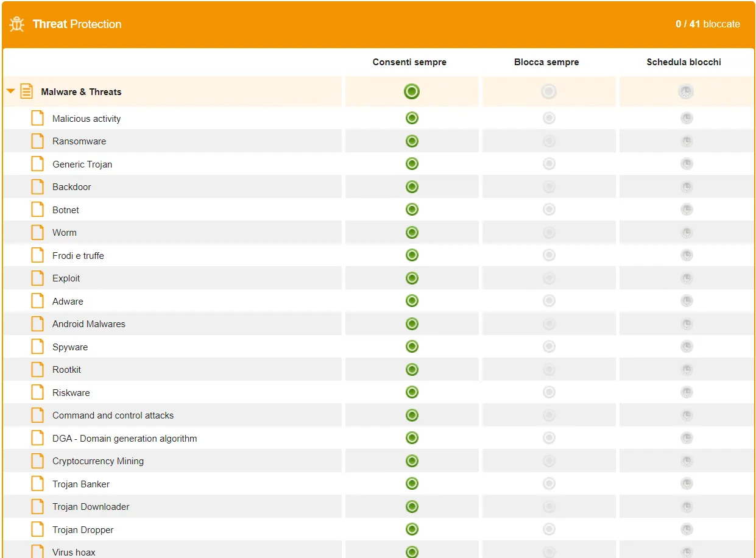Screen dimensions: 756x558
Task: Select Blocca sempre for Botnet
Action: [549, 210]
